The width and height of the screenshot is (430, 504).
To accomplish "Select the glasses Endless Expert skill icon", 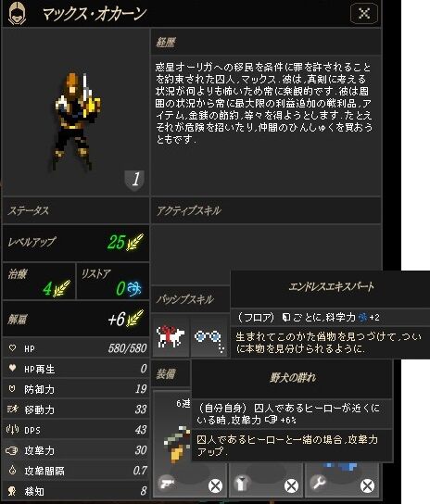I will (209, 339).
